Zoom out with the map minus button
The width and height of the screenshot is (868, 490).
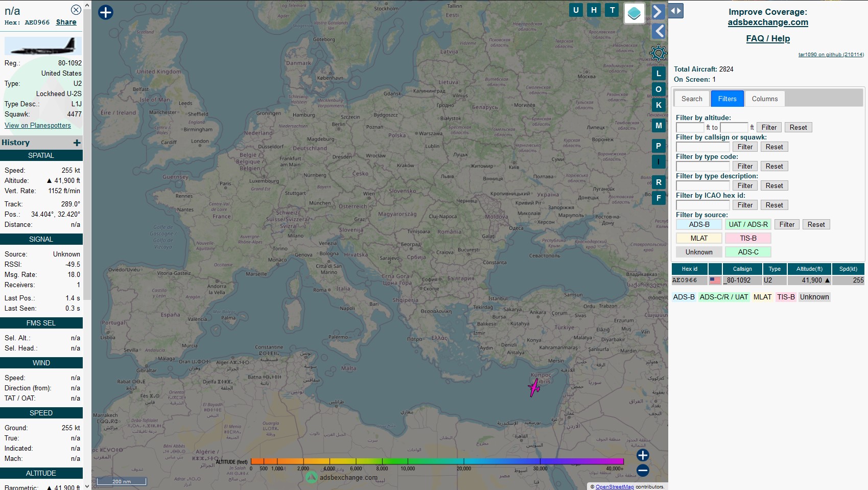click(643, 471)
